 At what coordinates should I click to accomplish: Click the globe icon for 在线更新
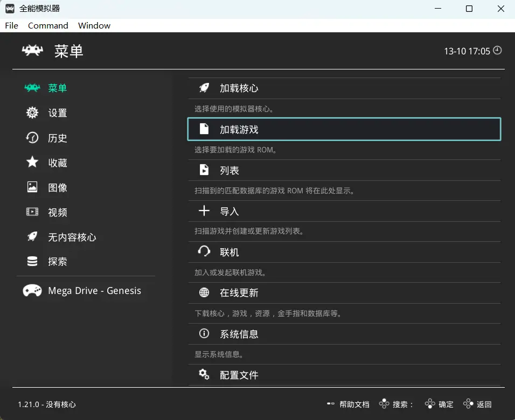[204, 293]
